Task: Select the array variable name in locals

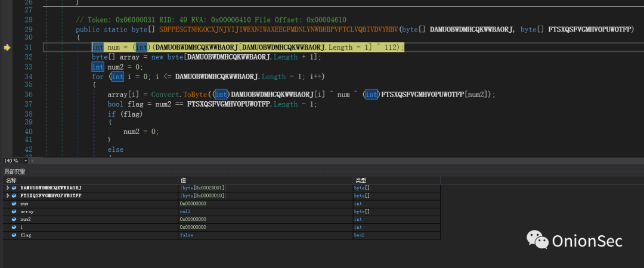Action: pos(27,212)
